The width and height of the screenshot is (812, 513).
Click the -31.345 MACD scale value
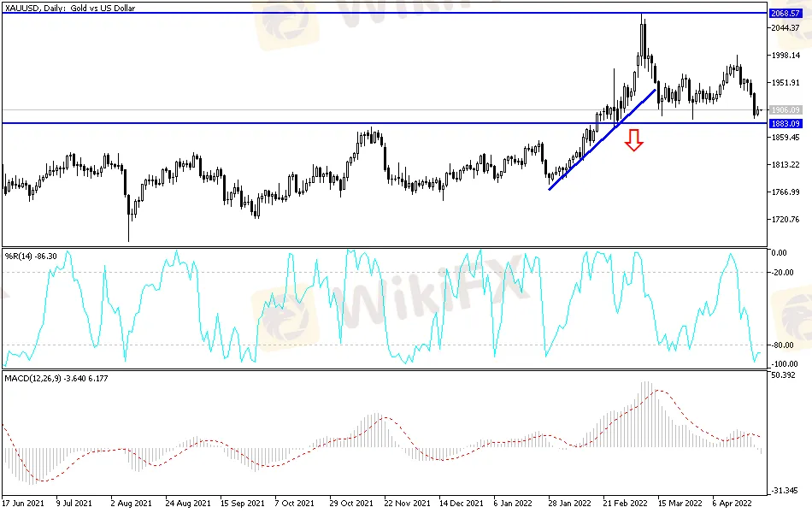click(784, 490)
